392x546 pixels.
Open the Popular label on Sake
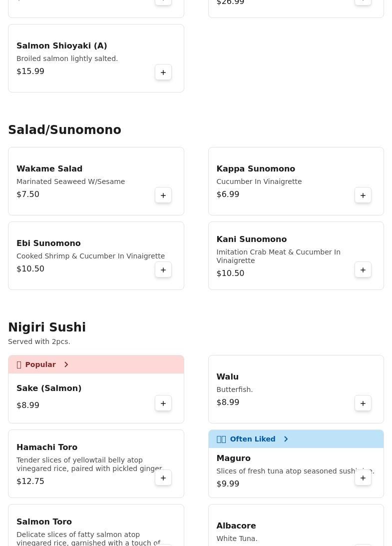[x=40, y=364]
